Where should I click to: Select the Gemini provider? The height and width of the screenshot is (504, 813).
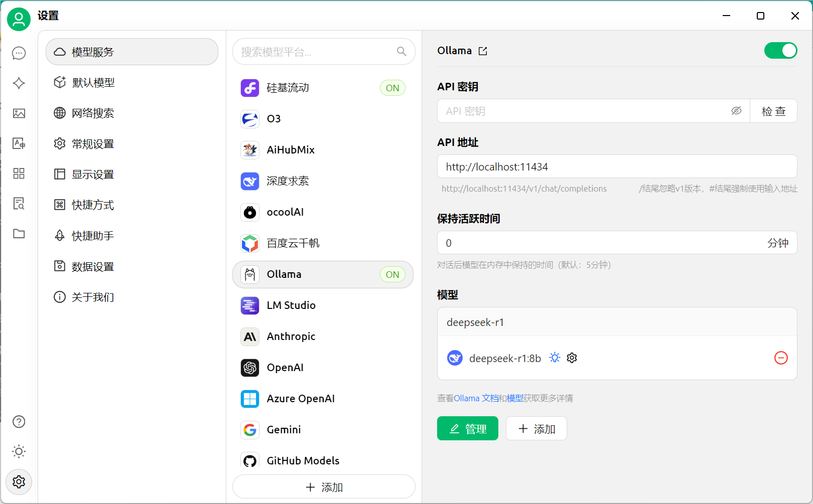(323, 430)
